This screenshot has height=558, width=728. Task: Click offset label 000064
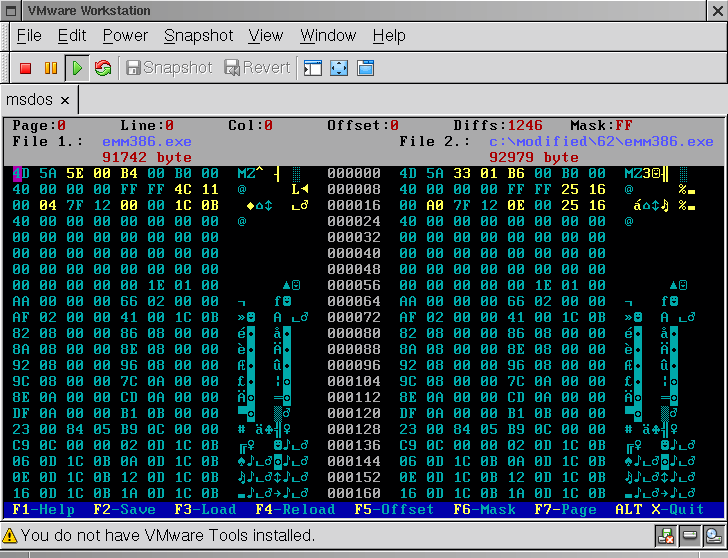354,301
